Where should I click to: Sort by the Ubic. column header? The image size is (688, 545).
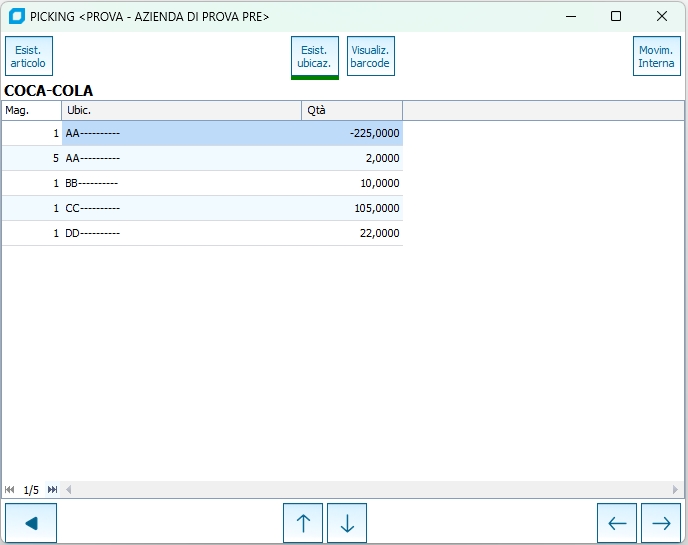[x=181, y=110]
